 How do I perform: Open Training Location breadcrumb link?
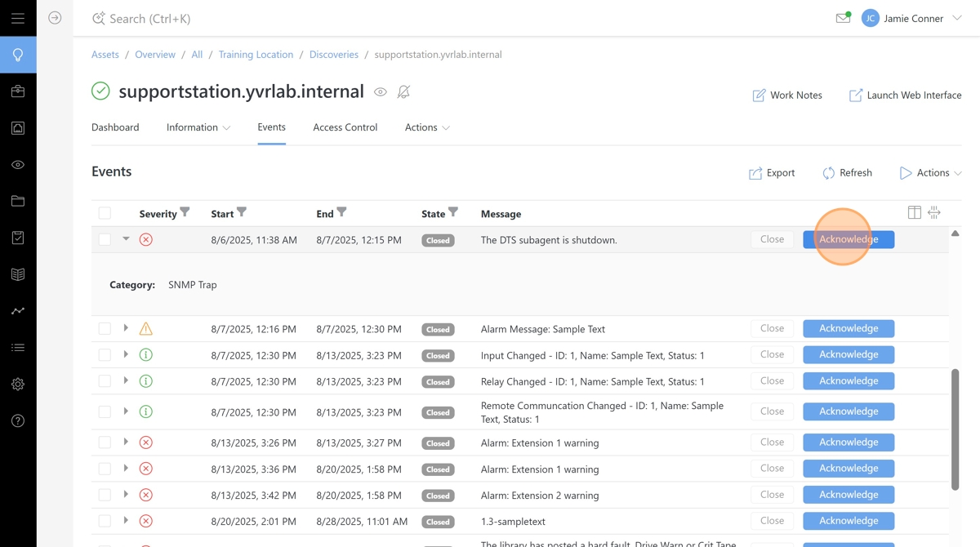click(256, 55)
